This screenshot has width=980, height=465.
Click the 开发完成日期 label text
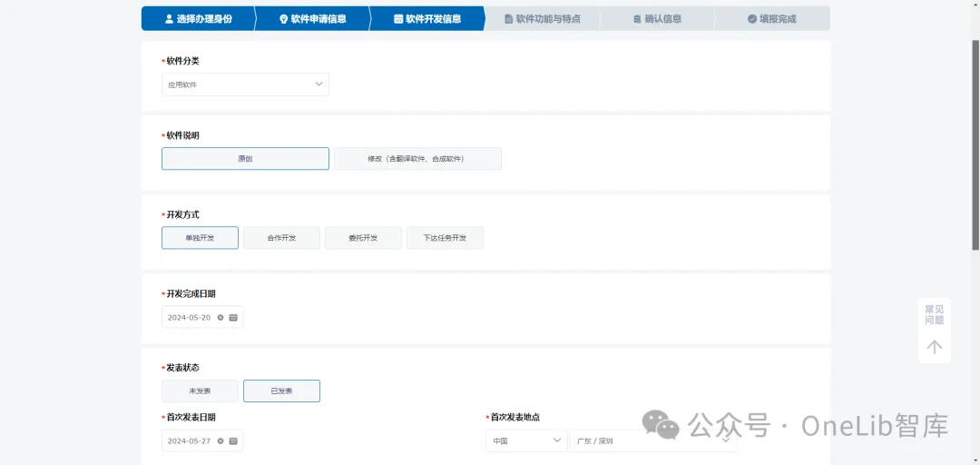coord(191,293)
